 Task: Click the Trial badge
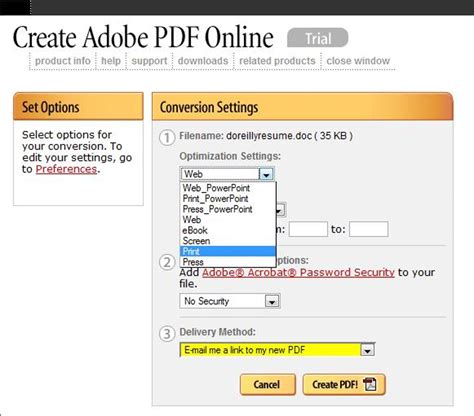318,38
